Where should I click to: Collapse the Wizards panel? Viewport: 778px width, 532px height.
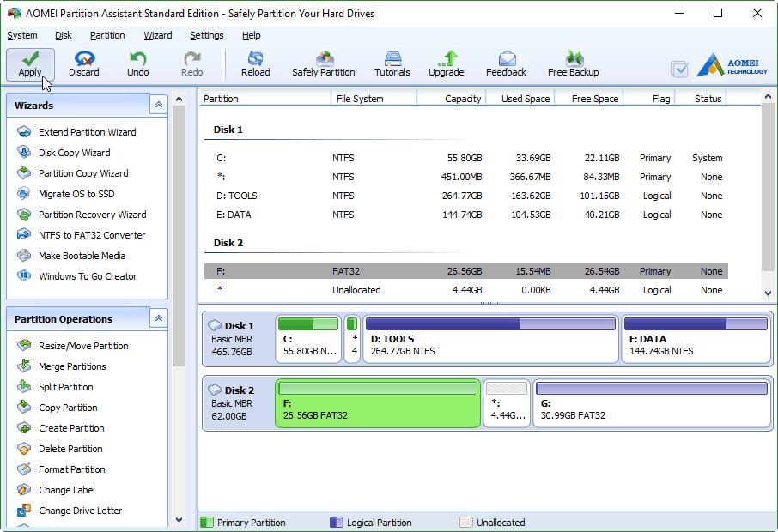(x=158, y=104)
